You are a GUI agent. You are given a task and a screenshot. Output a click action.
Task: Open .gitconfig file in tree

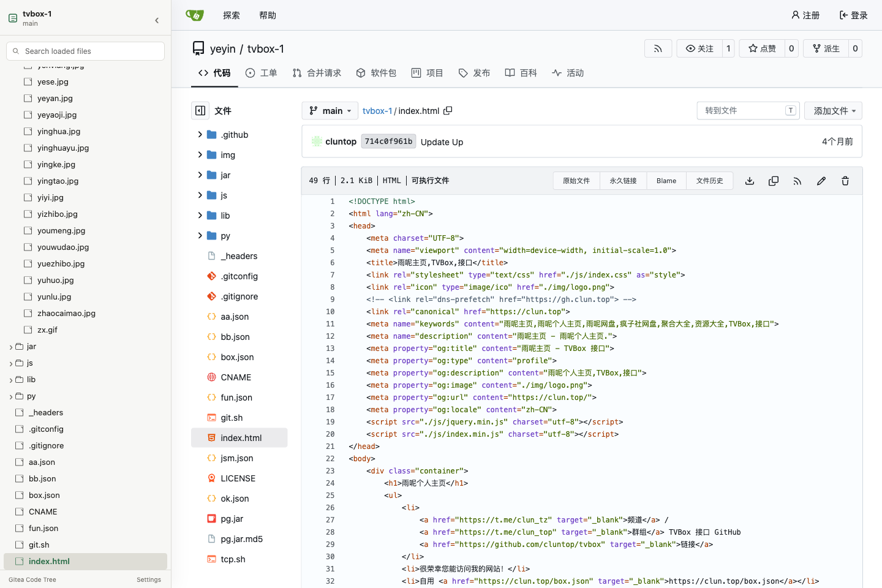pyautogui.click(x=239, y=276)
